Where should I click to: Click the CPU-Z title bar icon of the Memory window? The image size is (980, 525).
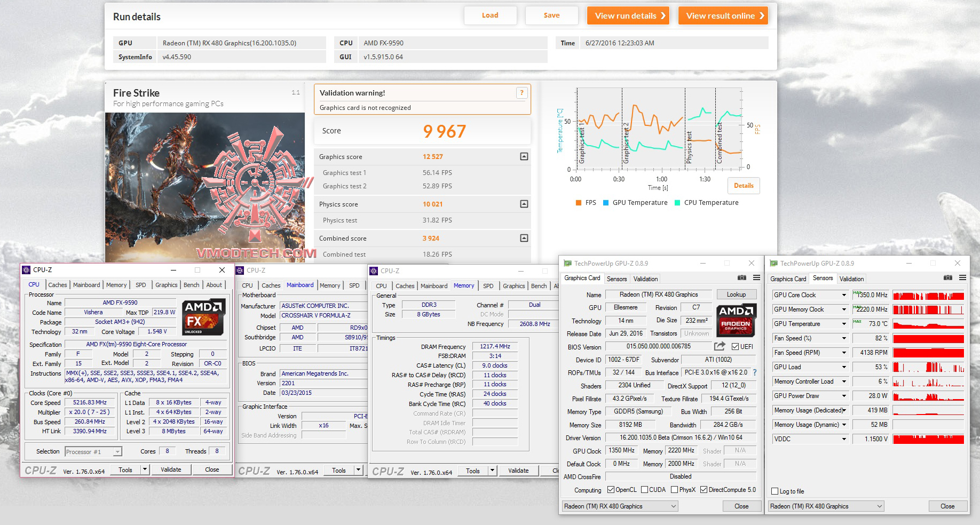[374, 271]
